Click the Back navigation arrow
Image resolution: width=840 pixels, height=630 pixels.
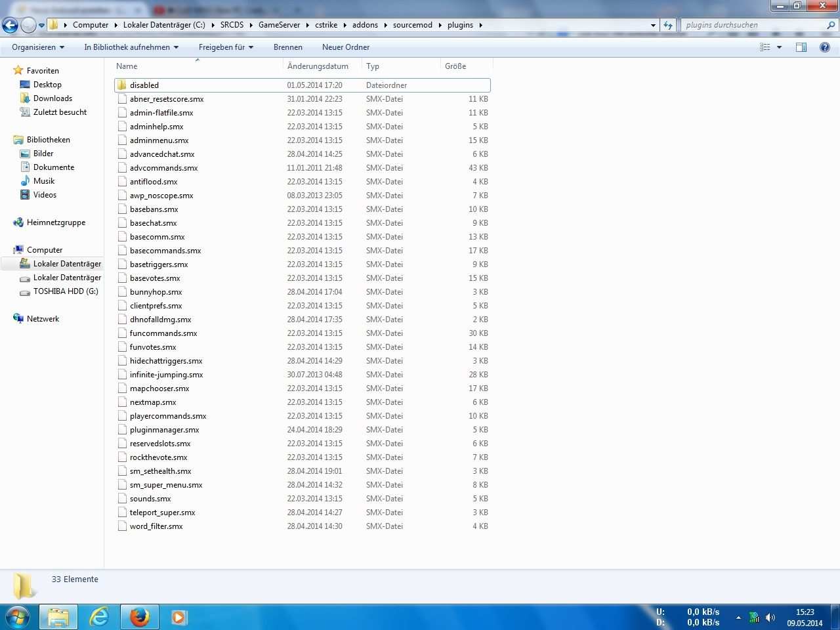pyautogui.click(x=10, y=25)
